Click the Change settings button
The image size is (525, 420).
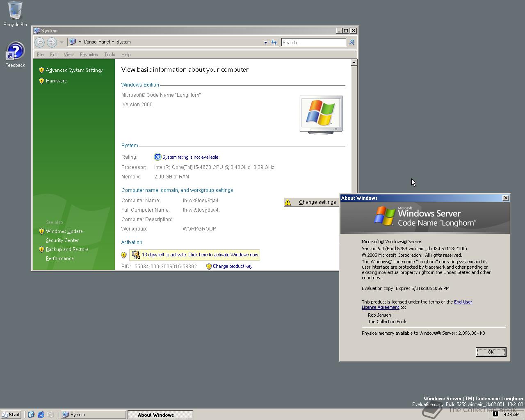(312, 202)
